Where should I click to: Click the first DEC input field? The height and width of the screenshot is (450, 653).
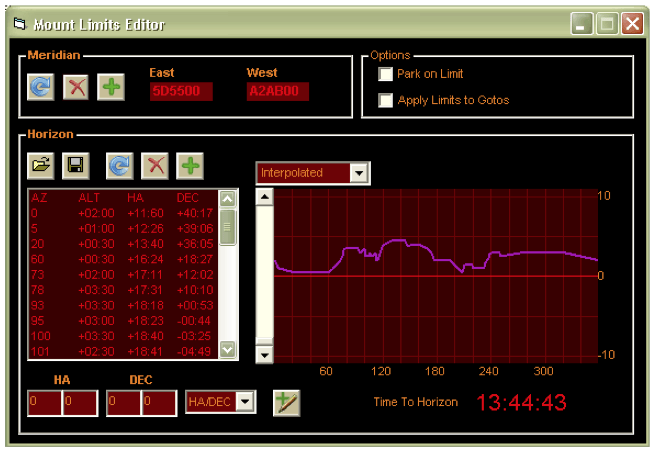[x=124, y=403]
